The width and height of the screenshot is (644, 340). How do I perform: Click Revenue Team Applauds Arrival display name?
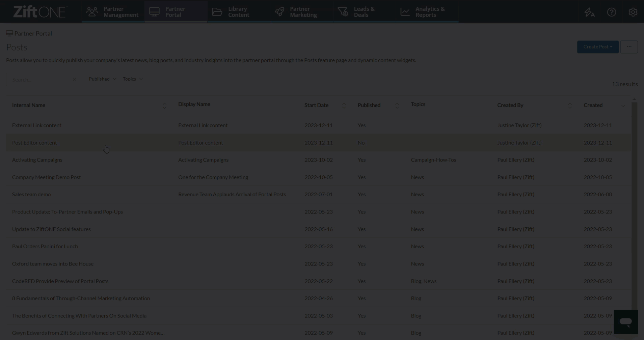[232, 194]
